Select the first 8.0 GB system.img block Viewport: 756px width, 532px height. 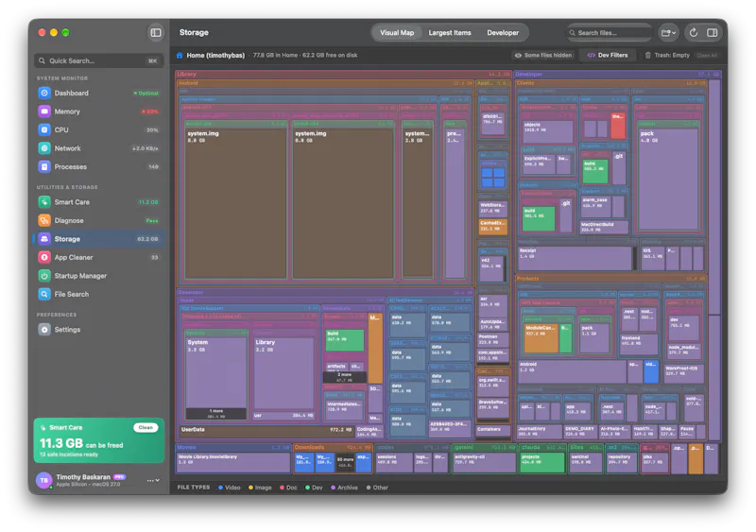click(235, 202)
